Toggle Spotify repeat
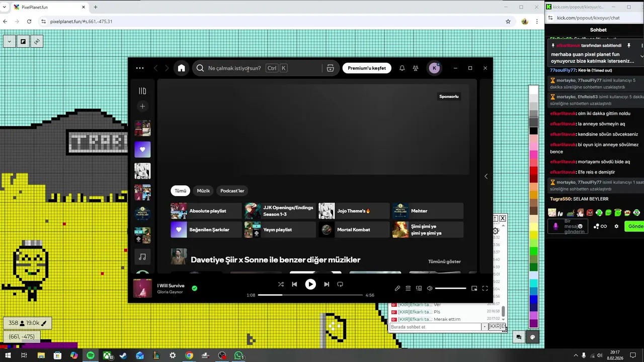 [340, 284]
